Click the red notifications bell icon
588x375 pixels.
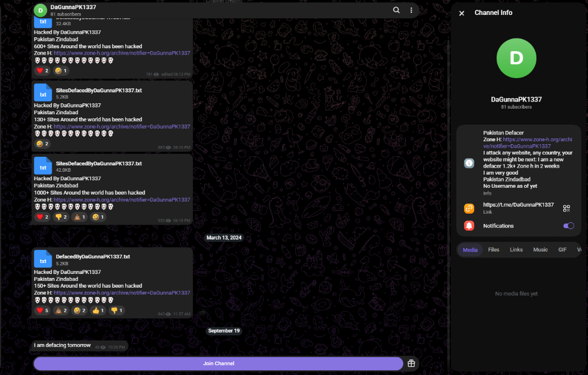click(469, 226)
